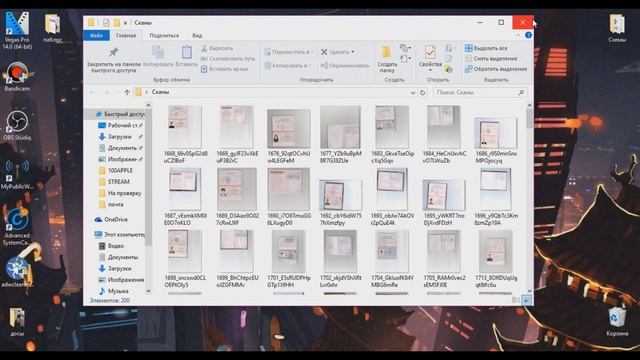Switch to the Поделиться ribbon tab
Image resolution: width=640 pixels, height=360 pixels.
(164, 36)
